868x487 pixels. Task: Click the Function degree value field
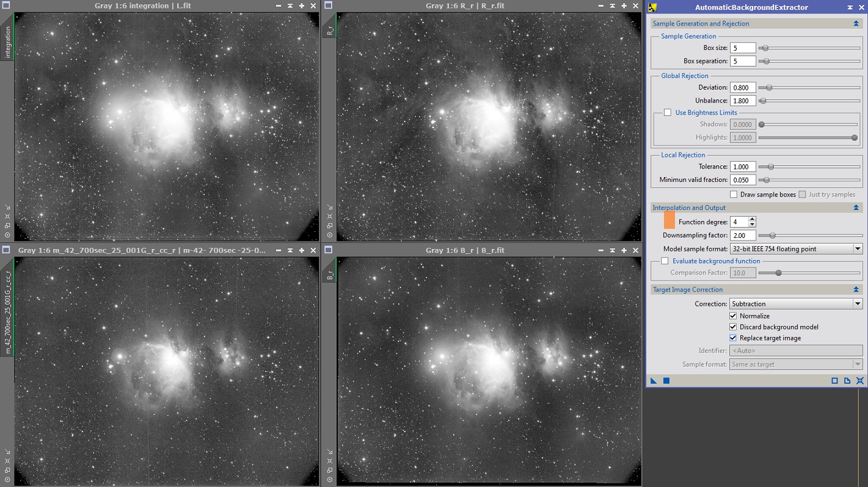tap(739, 222)
